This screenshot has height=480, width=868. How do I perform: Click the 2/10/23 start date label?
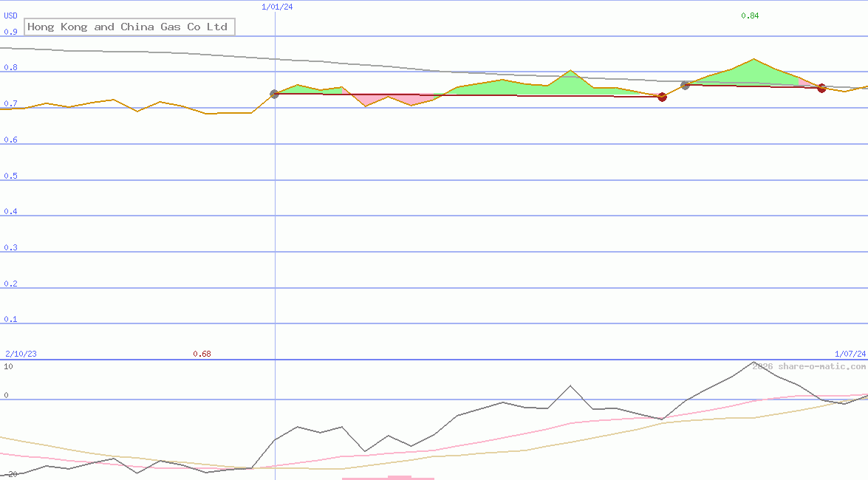coord(21,354)
